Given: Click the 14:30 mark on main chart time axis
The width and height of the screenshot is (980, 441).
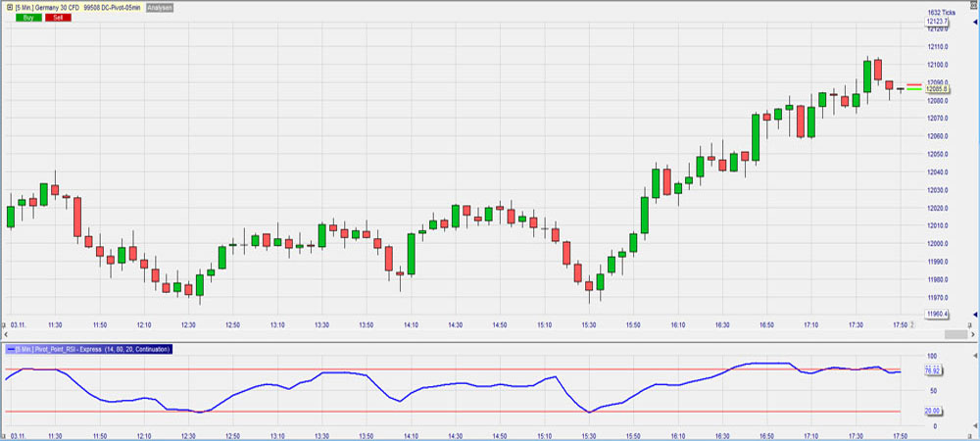Looking at the screenshot, I should coord(455,324).
